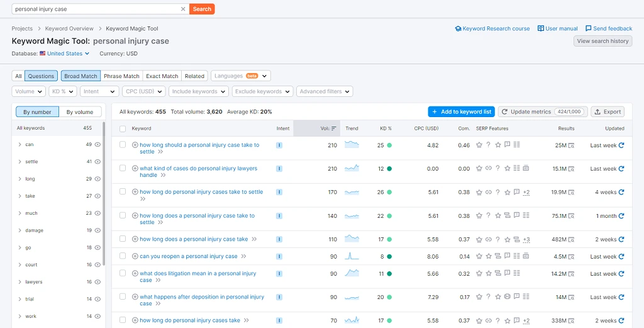Expand the 'damage' keyword group
Viewport: 644px width, 328px height.
point(20,230)
